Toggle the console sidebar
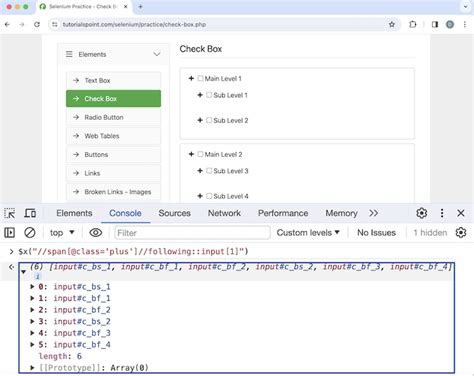Screen dimensions: 474x376 point(9,232)
